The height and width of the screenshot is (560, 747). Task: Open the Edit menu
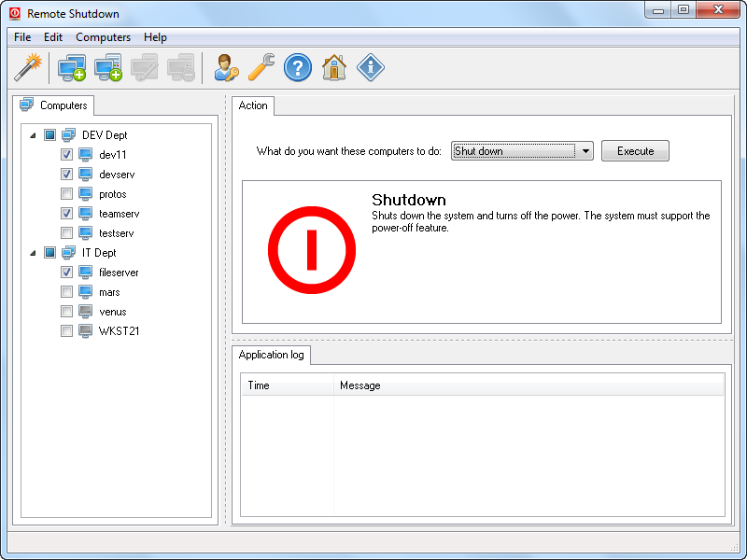pos(53,37)
